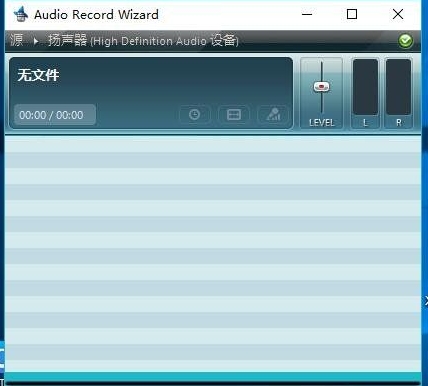
Task: Click the 00:00 / 00:00 time display
Action: tap(55, 115)
